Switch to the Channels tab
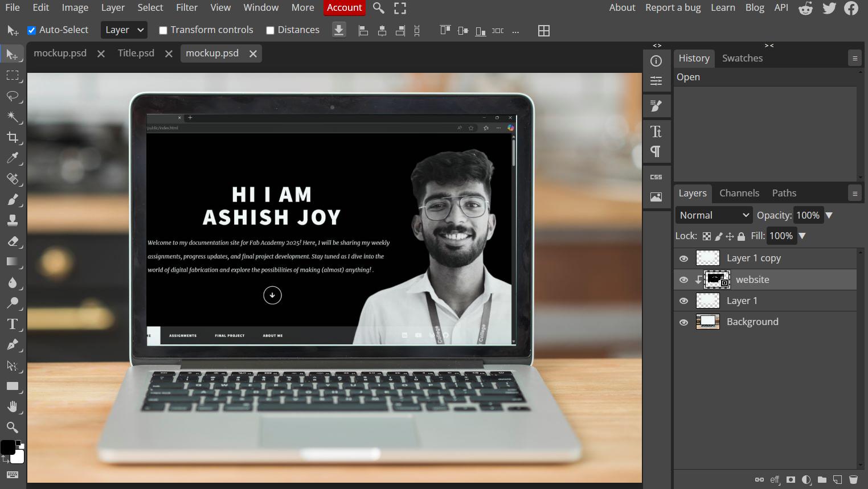868x489 pixels. click(x=739, y=193)
